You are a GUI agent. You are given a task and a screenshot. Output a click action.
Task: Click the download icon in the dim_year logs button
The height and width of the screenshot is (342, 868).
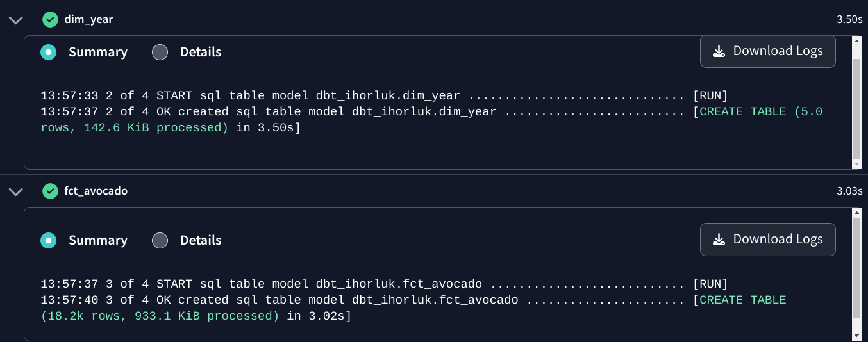click(719, 51)
